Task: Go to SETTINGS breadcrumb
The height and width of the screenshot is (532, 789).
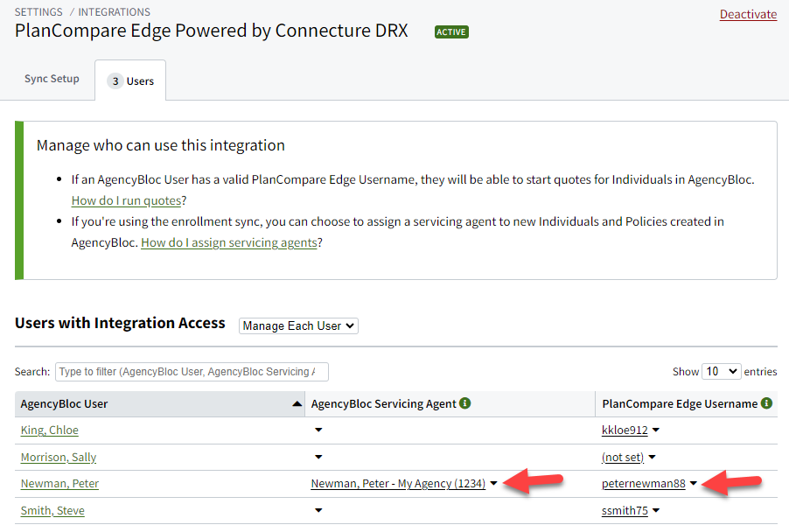Action: [x=38, y=12]
